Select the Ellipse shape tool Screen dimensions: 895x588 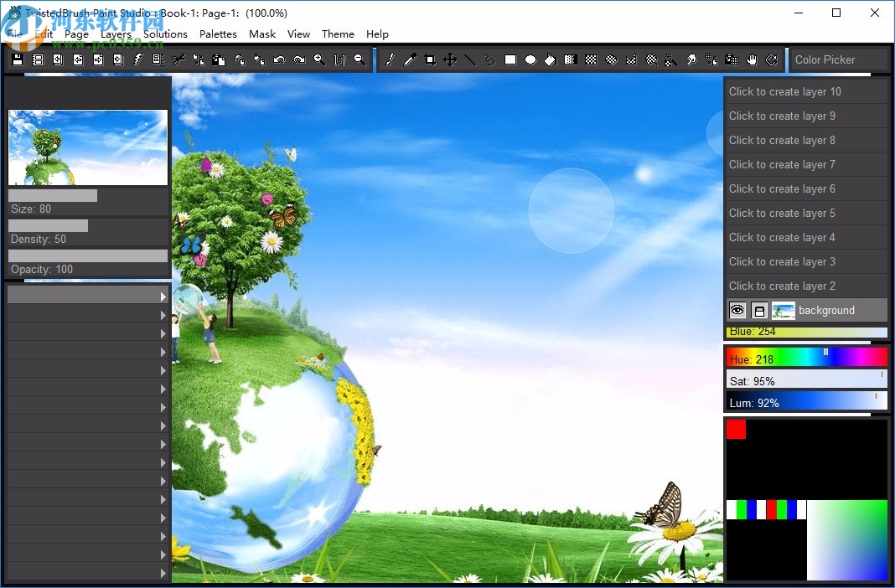point(529,59)
